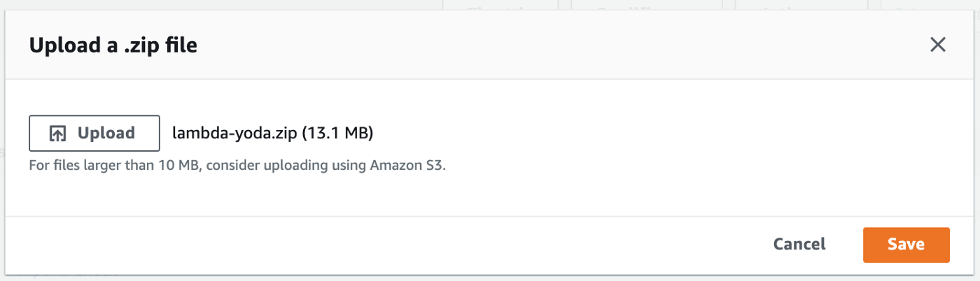Click the boxed arrow beside Upload label
Screen dimensions: 980x281
57,134
